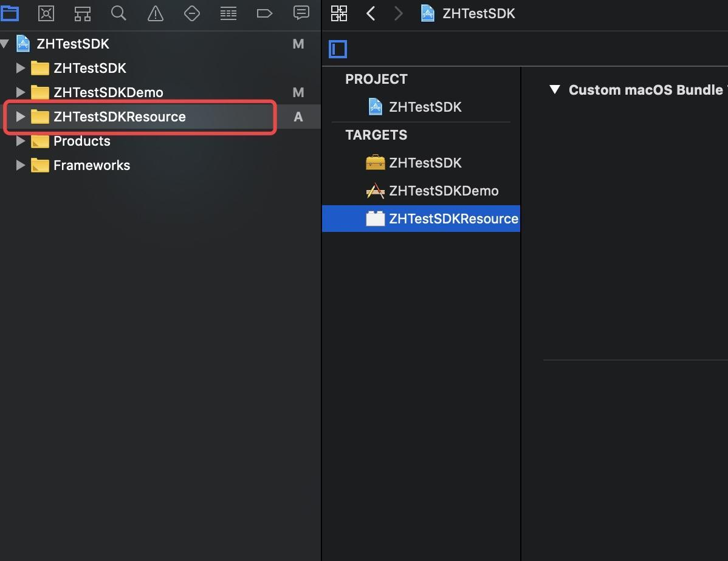Open the Report navigator speech bubble
Screen dimensions: 728x561
coord(301,13)
